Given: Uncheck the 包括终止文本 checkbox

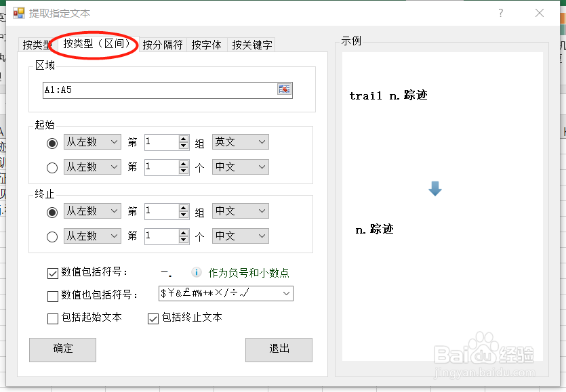Looking at the screenshot, I should click(153, 319).
